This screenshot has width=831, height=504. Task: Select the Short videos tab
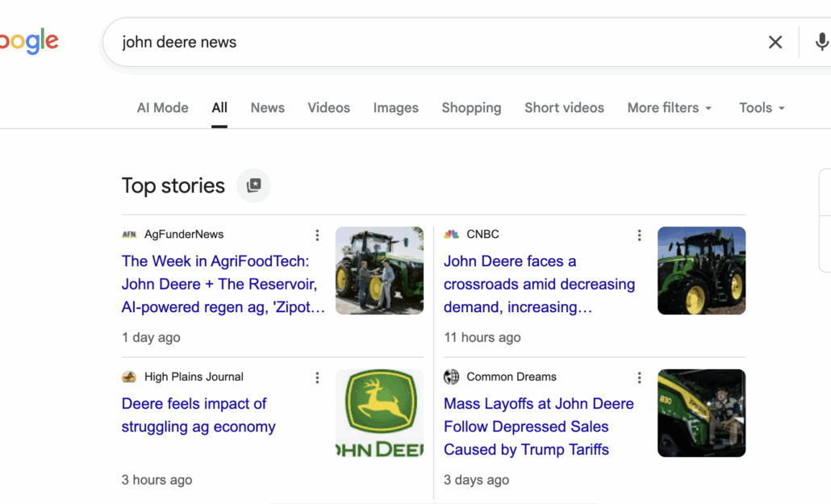point(564,108)
